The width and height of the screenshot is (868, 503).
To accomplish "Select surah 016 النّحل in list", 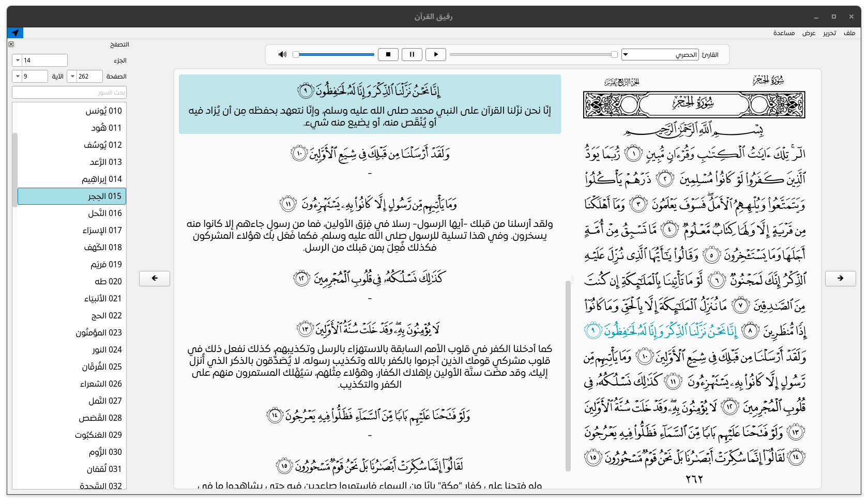I will [72, 213].
